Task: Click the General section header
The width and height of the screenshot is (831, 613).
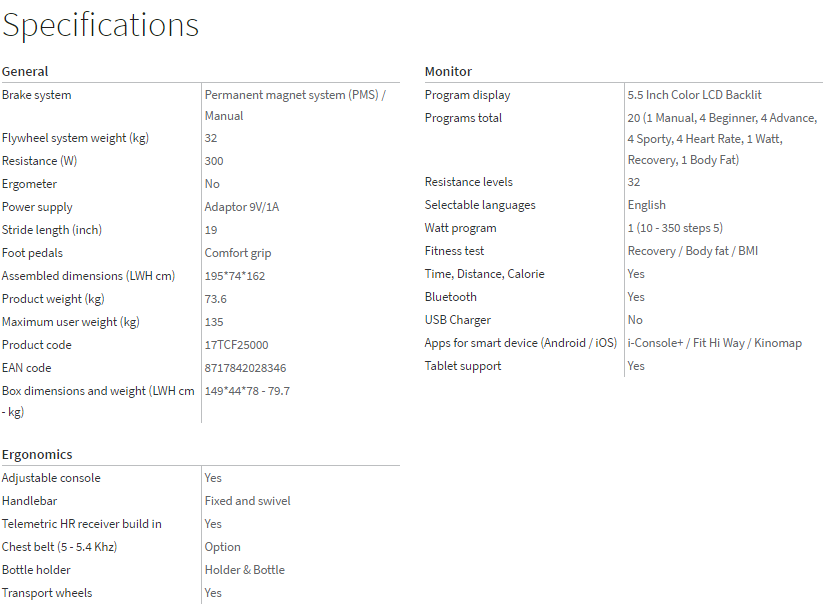Action: point(25,71)
